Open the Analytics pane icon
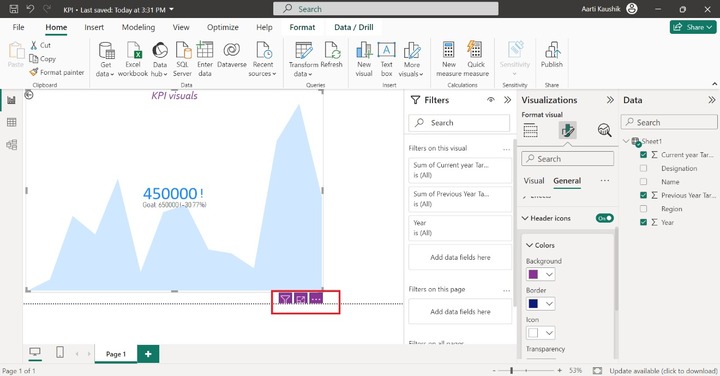 604,130
